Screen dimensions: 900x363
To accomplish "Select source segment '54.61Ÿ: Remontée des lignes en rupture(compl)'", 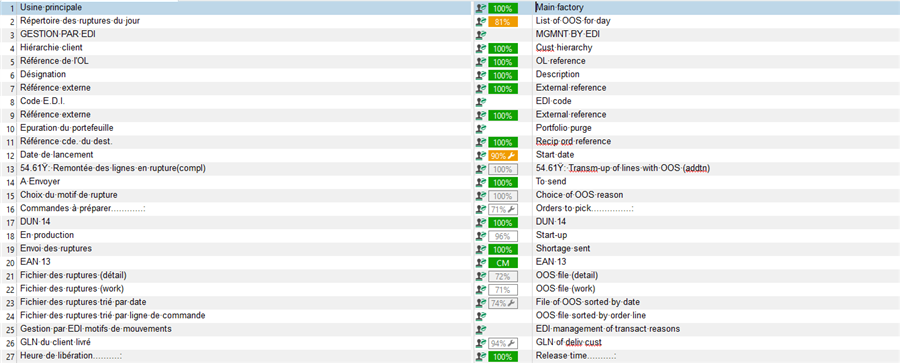I will [112, 168].
